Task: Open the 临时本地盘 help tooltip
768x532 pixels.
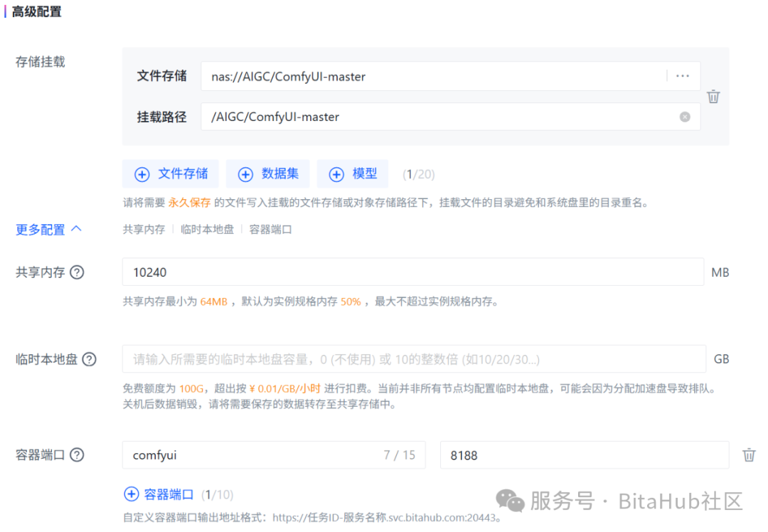Action: [89, 359]
